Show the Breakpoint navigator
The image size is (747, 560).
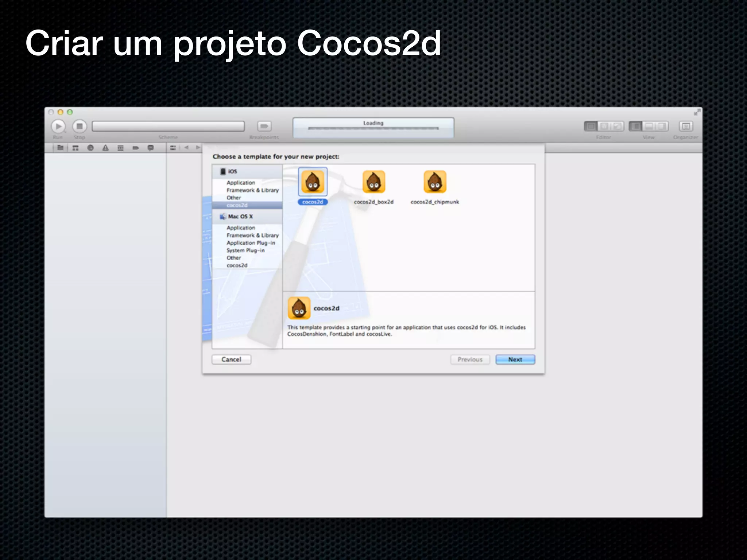click(x=135, y=148)
